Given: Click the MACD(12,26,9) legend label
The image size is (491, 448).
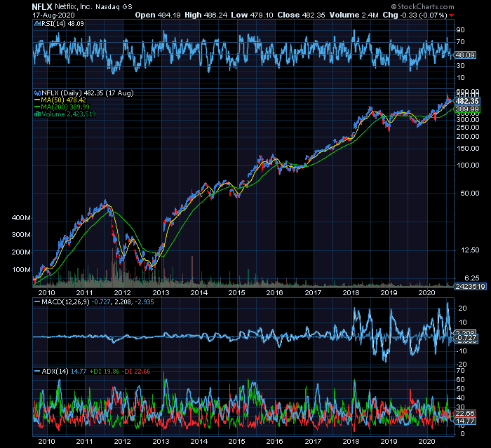Looking at the screenshot, I should coord(65,302).
